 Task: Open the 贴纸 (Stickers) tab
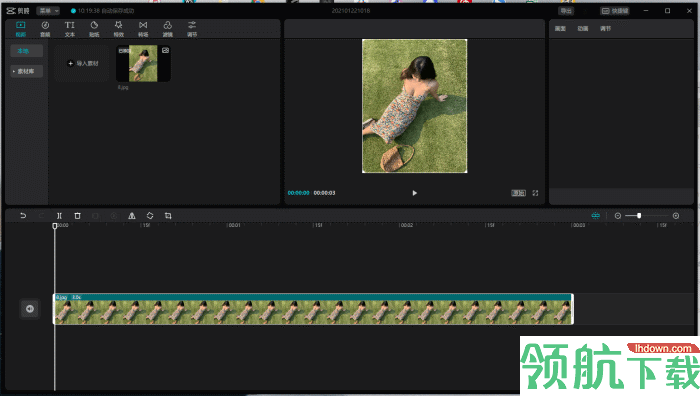pyautogui.click(x=94, y=29)
